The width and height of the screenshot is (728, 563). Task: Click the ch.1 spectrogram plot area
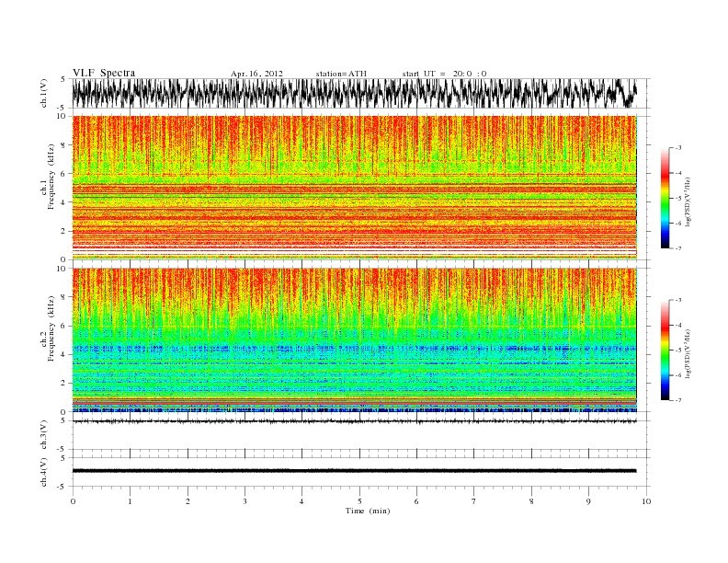pyautogui.click(x=354, y=188)
